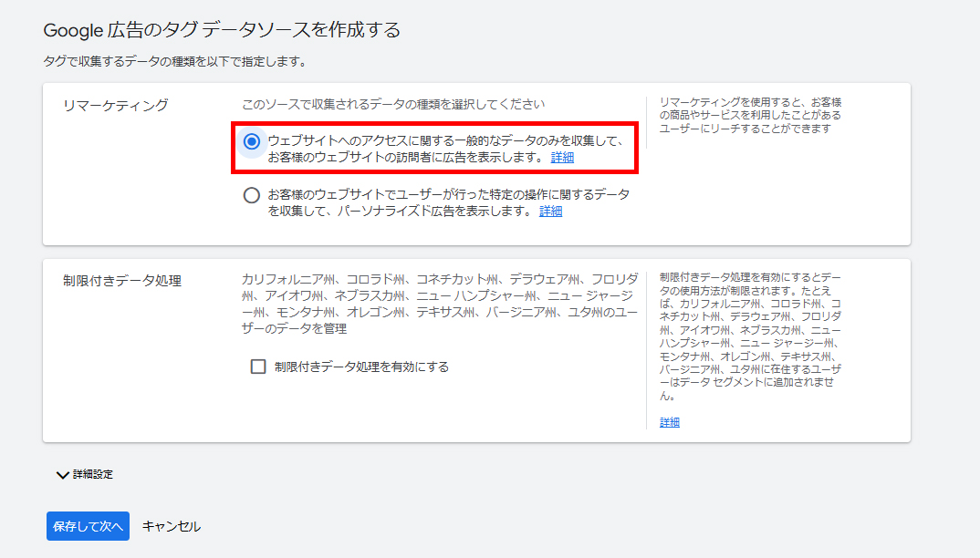Screen dimensions: 980x558
Task: Click the subtitle タグで収集するデータの種類を以下で指定します
Action: [x=174, y=62]
